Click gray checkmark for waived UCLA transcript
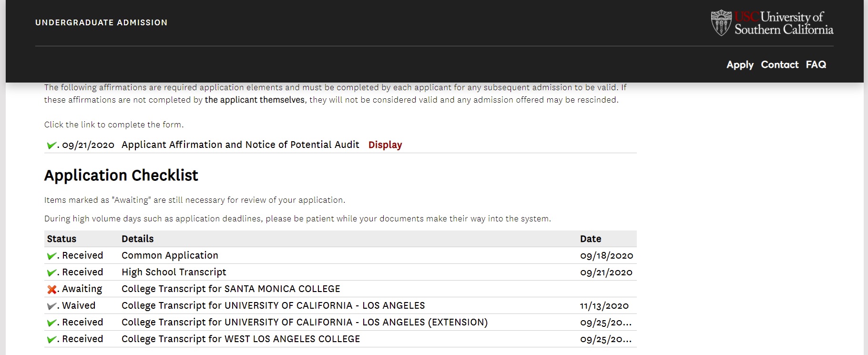 pos(51,306)
